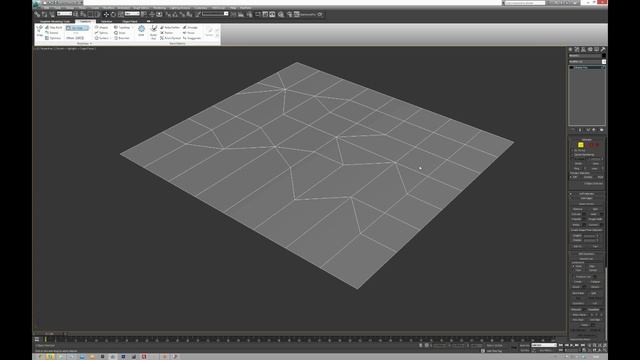
Task: Open the Draw On dropdown in ribbon
Action: (77, 28)
